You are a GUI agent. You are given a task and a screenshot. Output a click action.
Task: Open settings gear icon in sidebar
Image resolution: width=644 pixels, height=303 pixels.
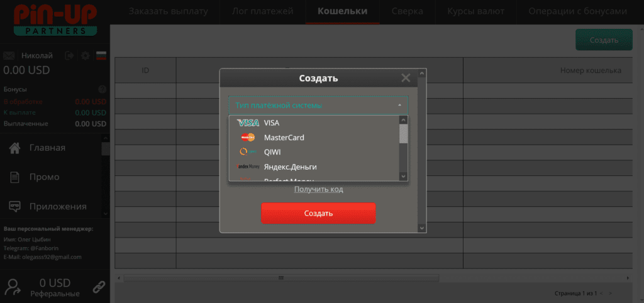pos(86,55)
